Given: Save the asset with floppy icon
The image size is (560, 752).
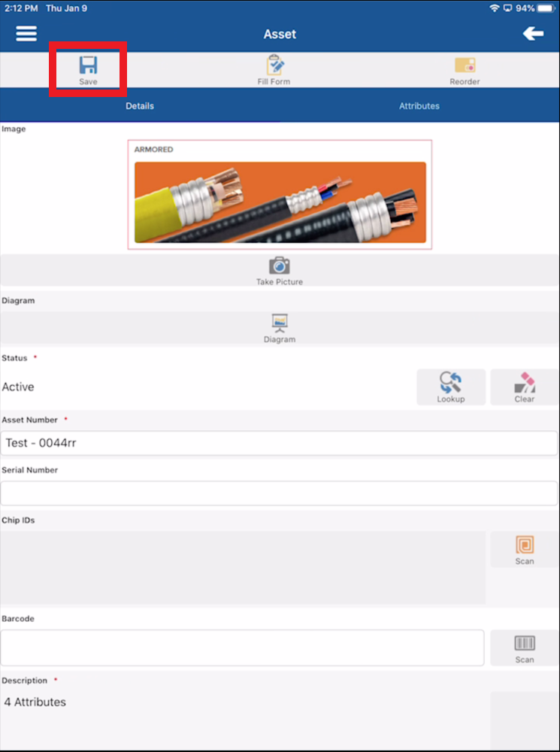Looking at the screenshot, I should [88, 70].
